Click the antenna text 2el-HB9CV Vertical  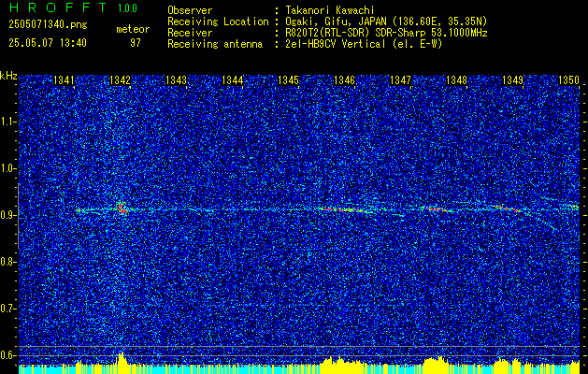pyautogui.click(x=364, y=44)
